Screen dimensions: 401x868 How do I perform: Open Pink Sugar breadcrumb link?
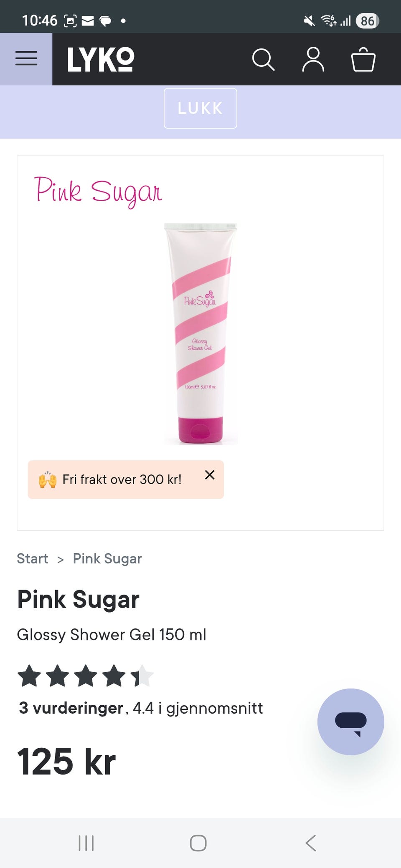click(x=107, y=558)
